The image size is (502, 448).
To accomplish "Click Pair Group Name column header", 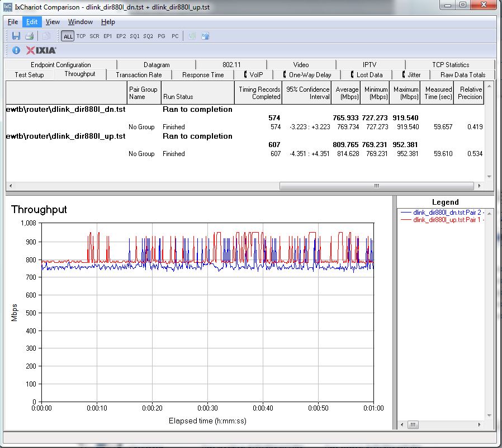I will click(144, 93).
